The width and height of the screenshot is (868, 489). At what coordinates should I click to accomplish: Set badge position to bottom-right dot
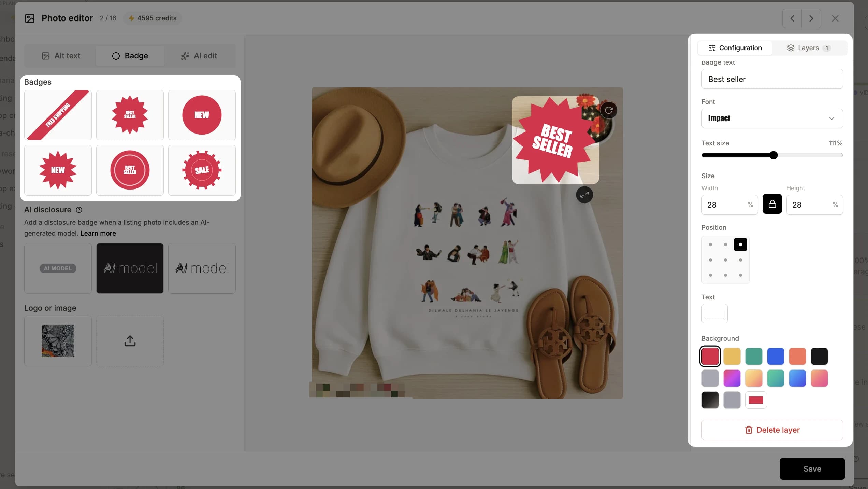[740, 275]
